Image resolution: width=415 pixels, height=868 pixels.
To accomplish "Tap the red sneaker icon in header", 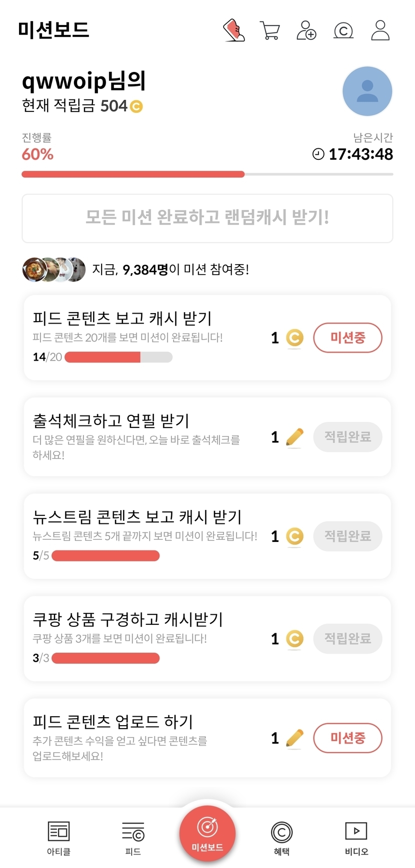I will tap(233, 30).
